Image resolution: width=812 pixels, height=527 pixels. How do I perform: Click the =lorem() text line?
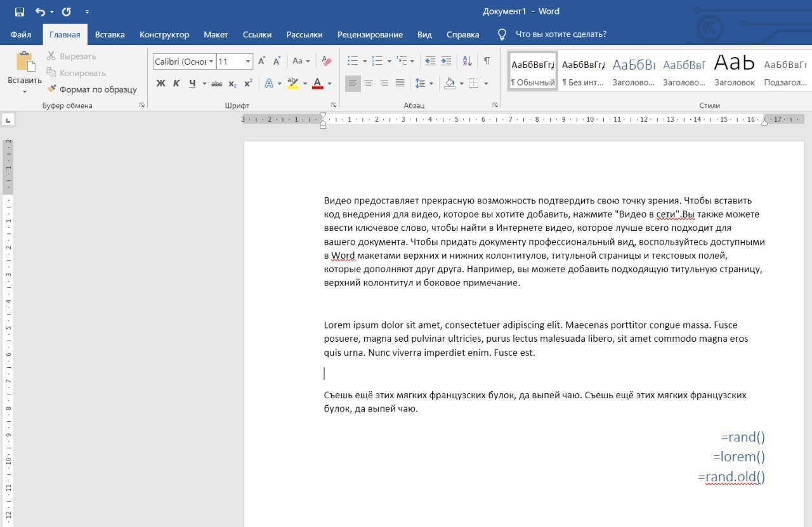(739, 457)
